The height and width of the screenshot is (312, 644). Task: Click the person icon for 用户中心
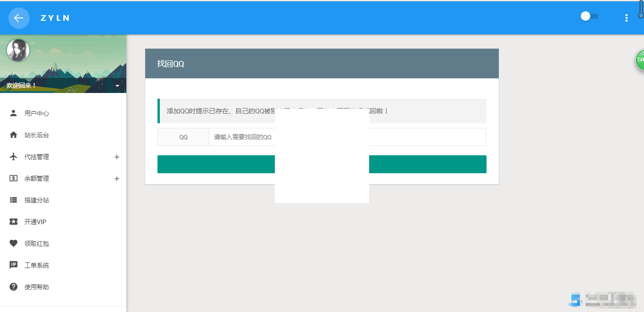pyautogui.click(x=14, y=113)
